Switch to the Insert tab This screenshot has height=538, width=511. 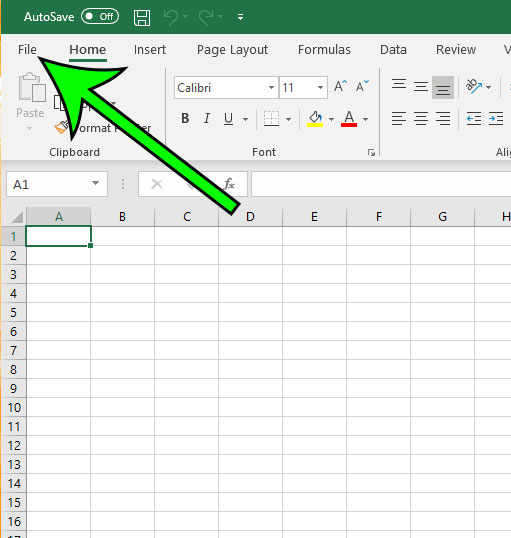click(x=150, y=50)
